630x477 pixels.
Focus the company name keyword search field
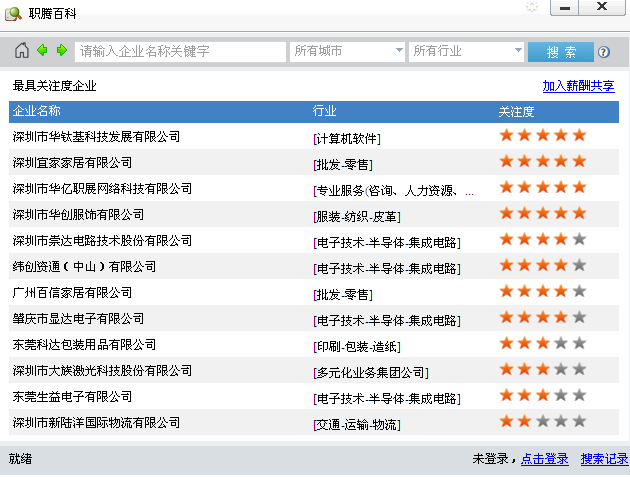coord(180,51)
